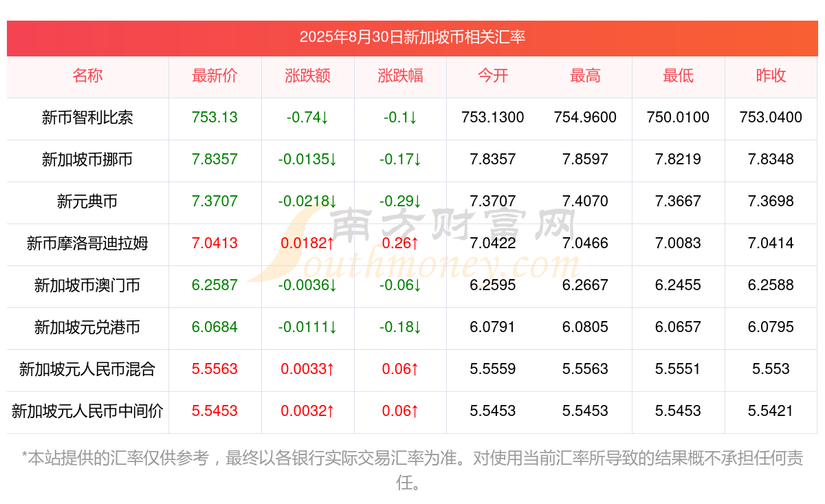
Task: Click opening value 6.0791
Action: point(493,327)
